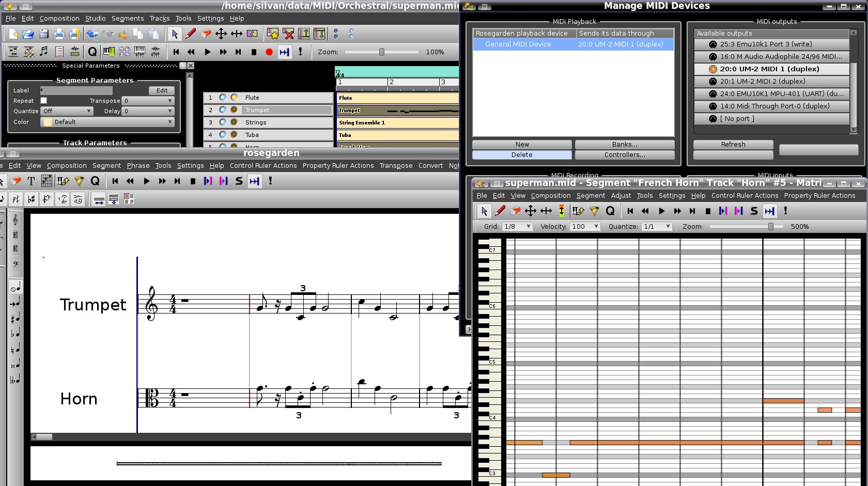The height and width of the screenshot is (486, 868).
Task: Select the red pencil Draw tool in main toolbar
Action: point(190,34)
